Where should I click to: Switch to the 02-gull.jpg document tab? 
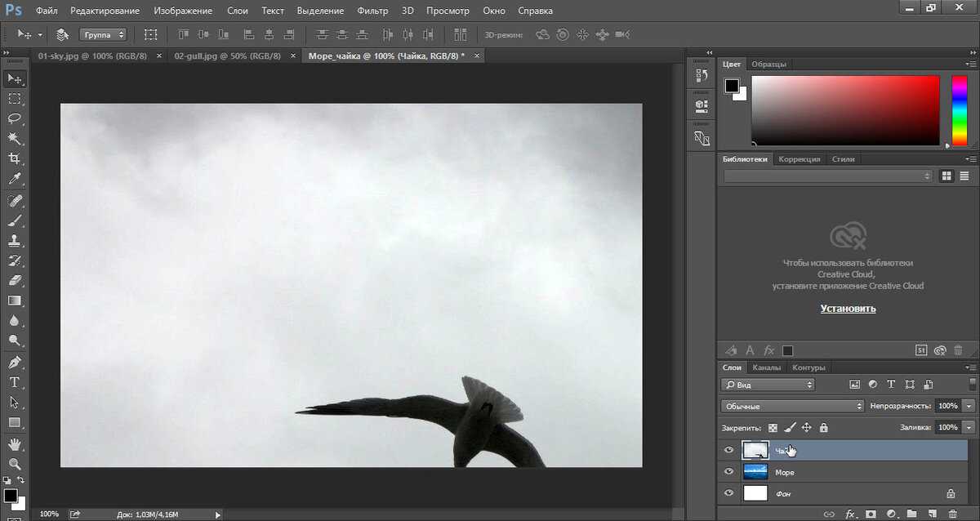(228, 56)
